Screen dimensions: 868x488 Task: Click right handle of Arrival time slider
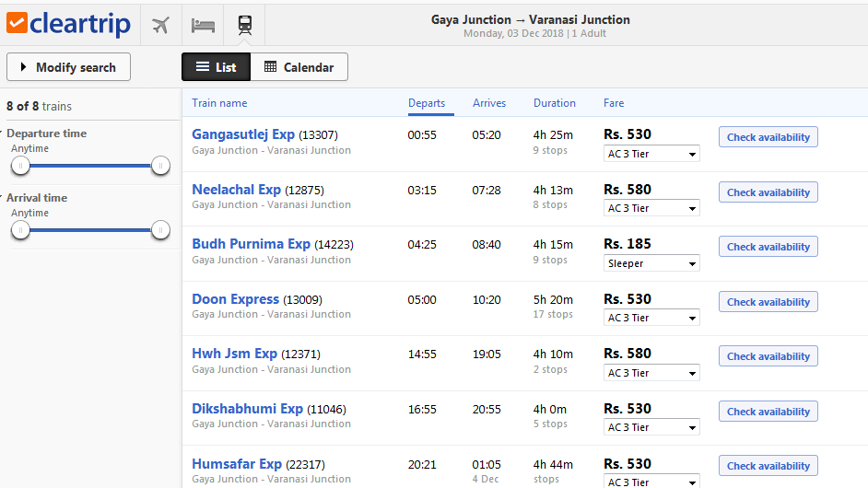click(160, 230)
